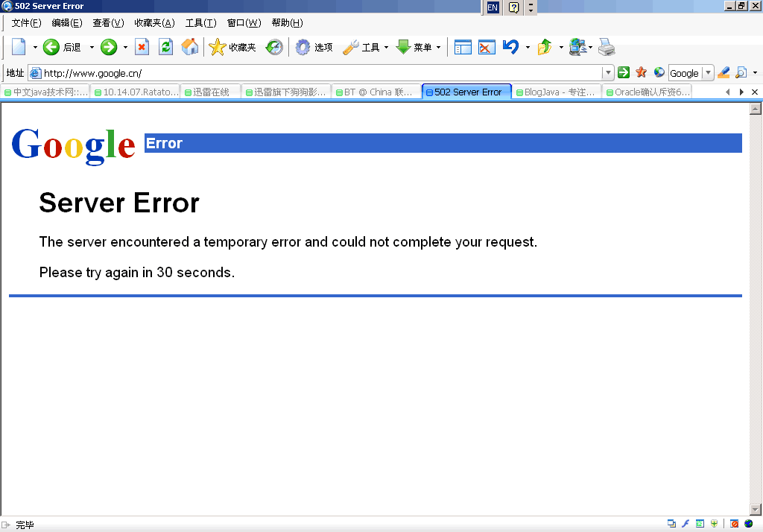Open 收藏夹 favorites star button

tap(232, 47)
